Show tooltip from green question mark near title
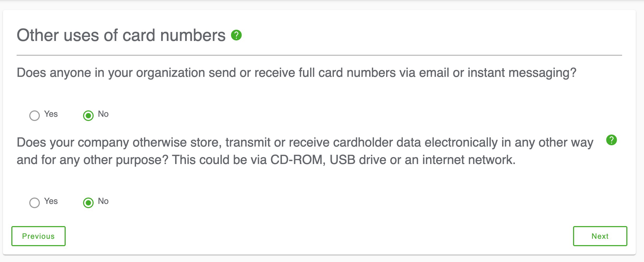Screen dimensions: 644x262 pyautogui.click(x=236, y=35)
